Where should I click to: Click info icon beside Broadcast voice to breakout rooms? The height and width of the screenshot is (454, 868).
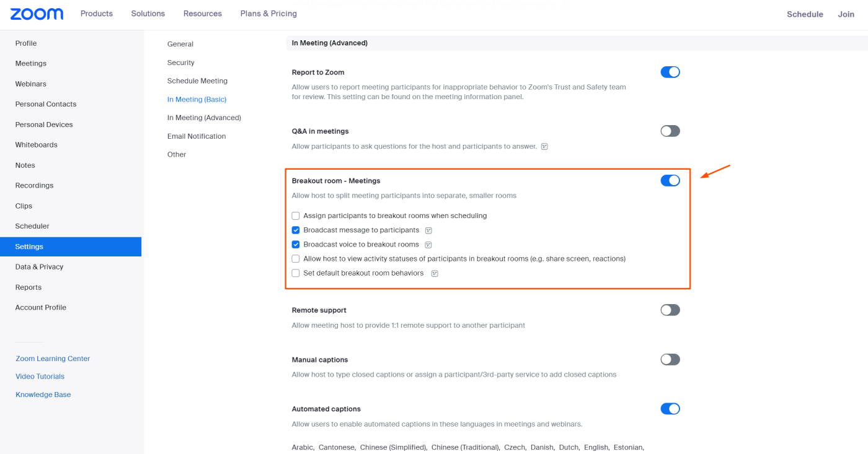coord(428,245)
